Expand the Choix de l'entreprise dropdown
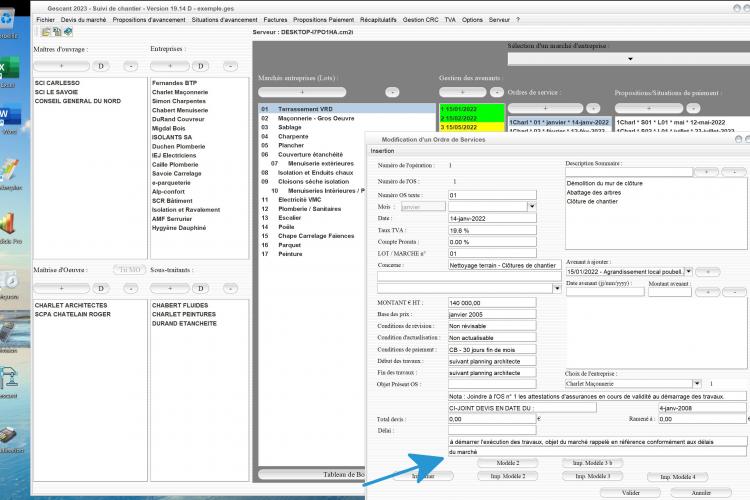 click(697, 383)
